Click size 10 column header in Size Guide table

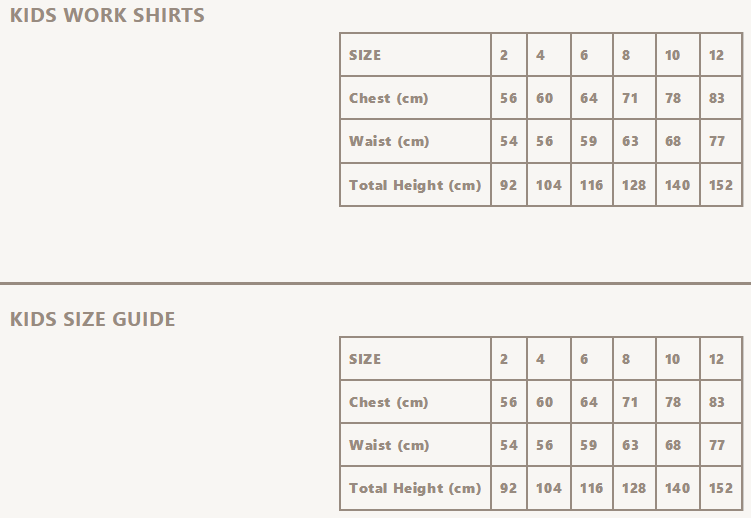(672, 359)
